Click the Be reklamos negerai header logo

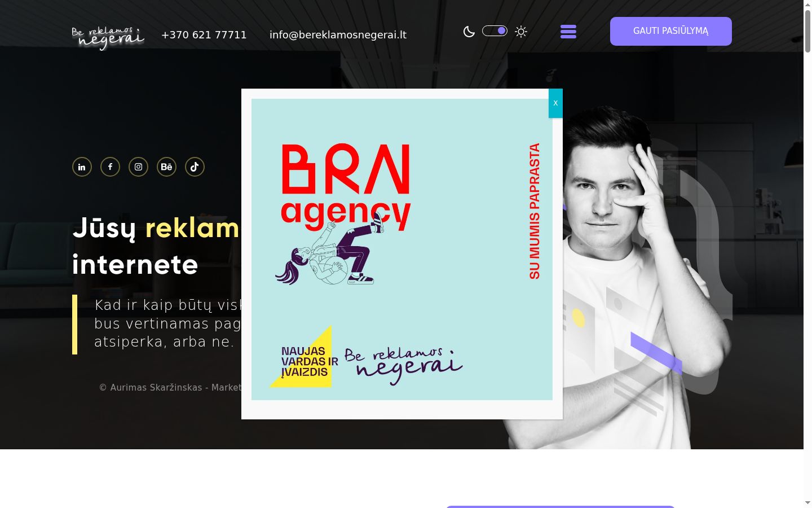(108, 37)
